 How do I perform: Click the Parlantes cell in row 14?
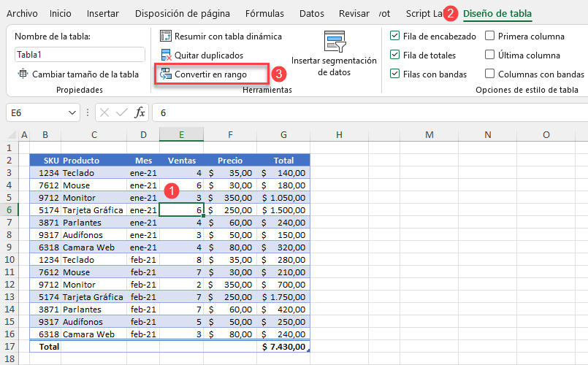pos(93,310)
